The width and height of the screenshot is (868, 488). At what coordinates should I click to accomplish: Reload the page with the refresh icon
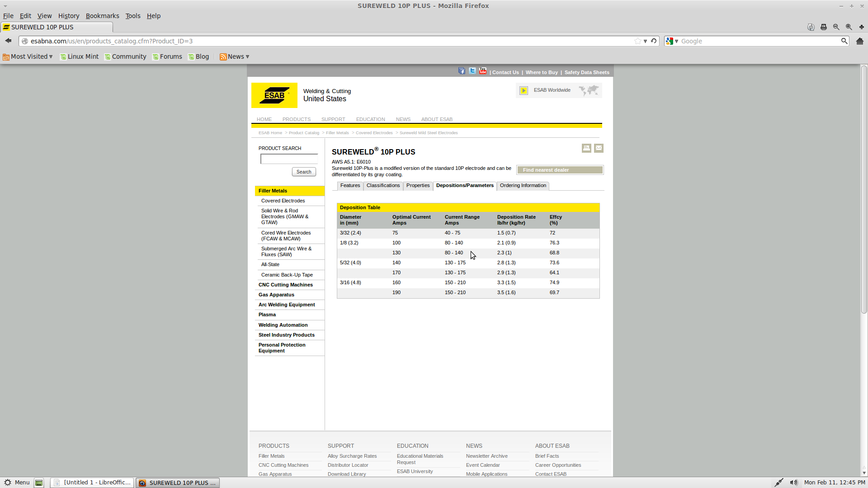coord(654,41)
